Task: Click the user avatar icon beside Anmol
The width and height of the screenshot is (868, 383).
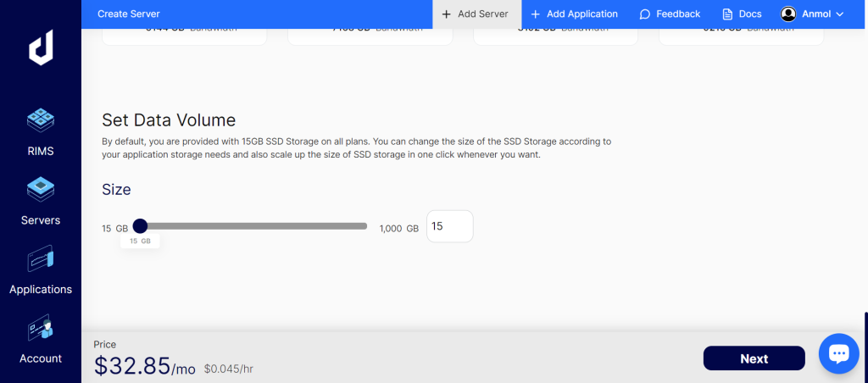Action: (788, 14)
